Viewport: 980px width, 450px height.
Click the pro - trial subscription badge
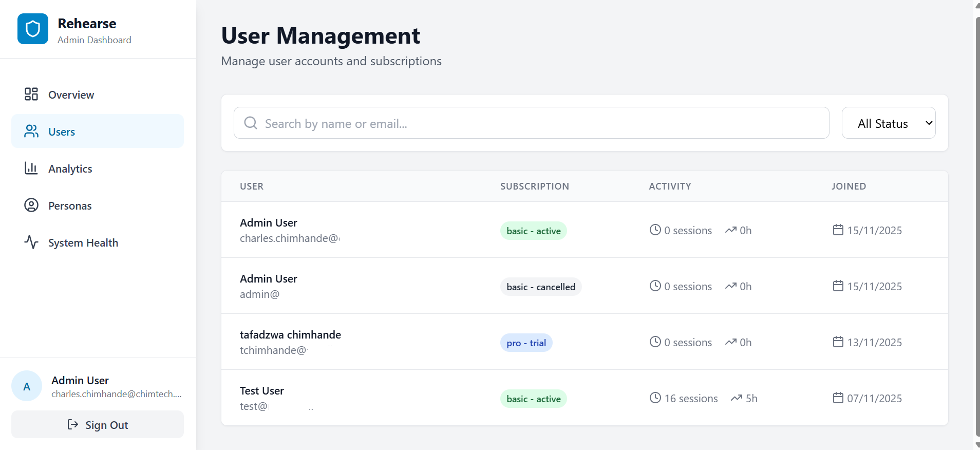526,343
